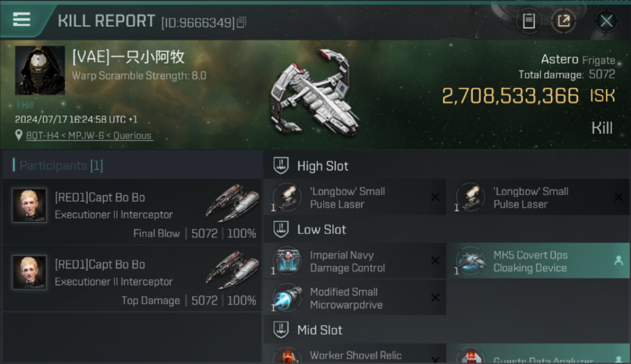This screenshot has height=364, width=631.
Task: Copy the kill report ID
Action: (x=241, y=22)
